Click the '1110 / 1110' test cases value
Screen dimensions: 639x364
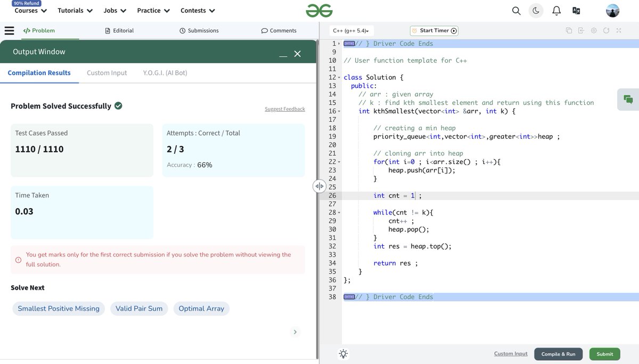[39, 149]
